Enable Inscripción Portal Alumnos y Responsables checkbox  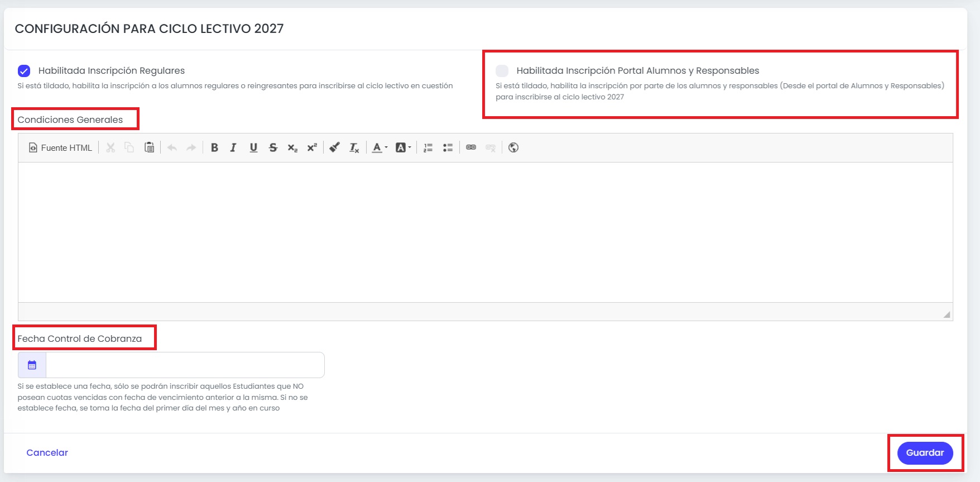(502, 71)
